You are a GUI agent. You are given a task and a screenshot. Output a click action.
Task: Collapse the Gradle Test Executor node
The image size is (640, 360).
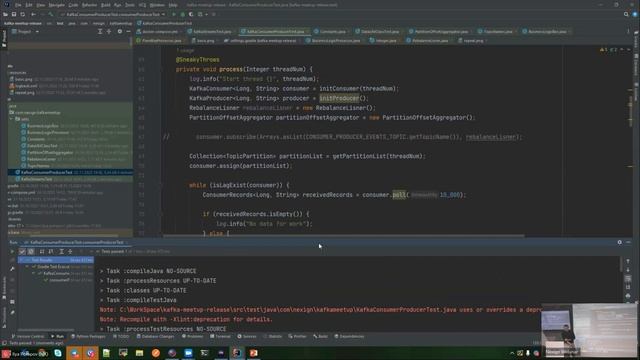pos(28,267)
